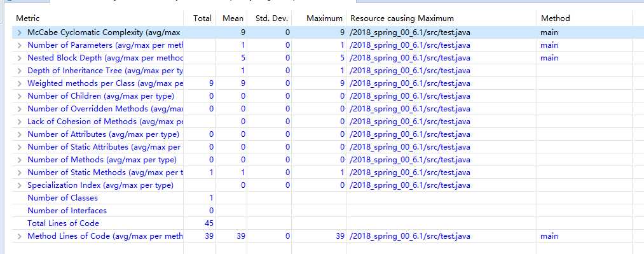
Task: Select Depth of Inheritance Tree metric
Action: pyautogui.click(x=105, y=71)
